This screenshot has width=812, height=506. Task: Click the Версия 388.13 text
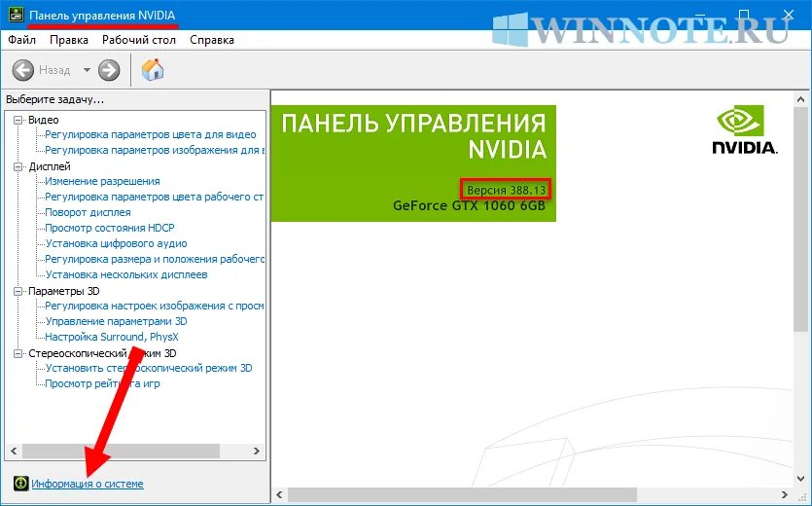(506, 190)
